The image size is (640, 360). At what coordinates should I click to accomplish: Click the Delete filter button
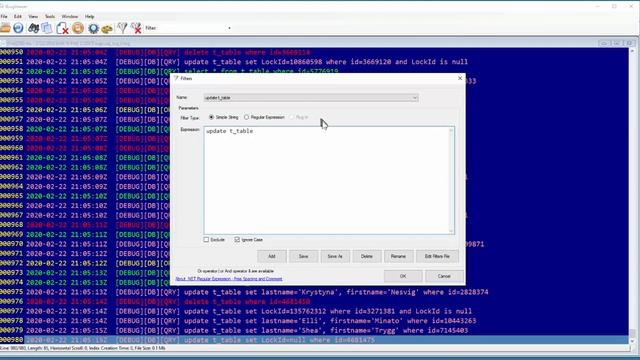(x=367, y=256)
